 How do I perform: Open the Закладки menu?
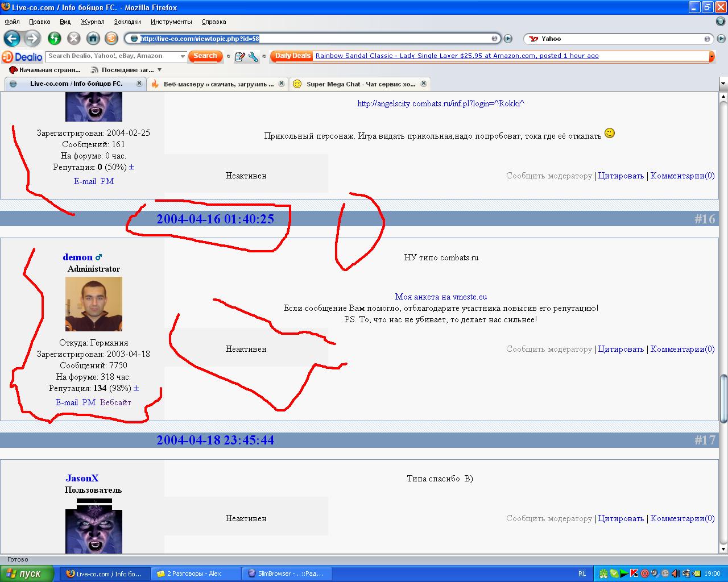(x=127, y=22)
